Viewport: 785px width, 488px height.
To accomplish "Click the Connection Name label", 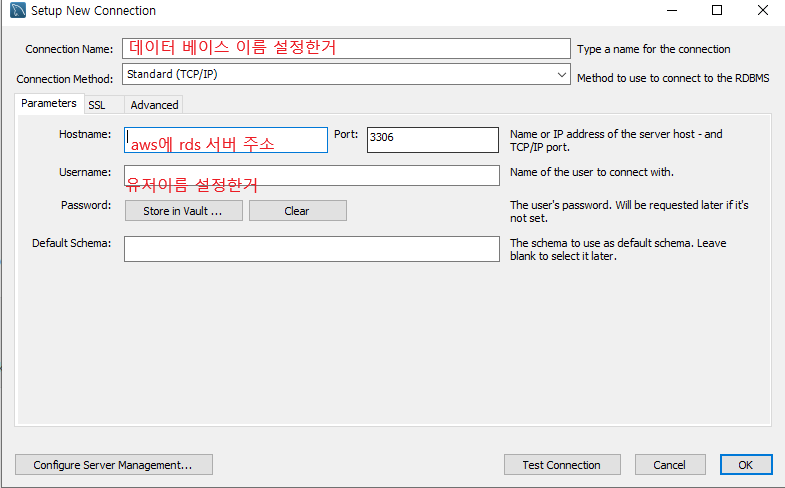I will tap(69, 49).
